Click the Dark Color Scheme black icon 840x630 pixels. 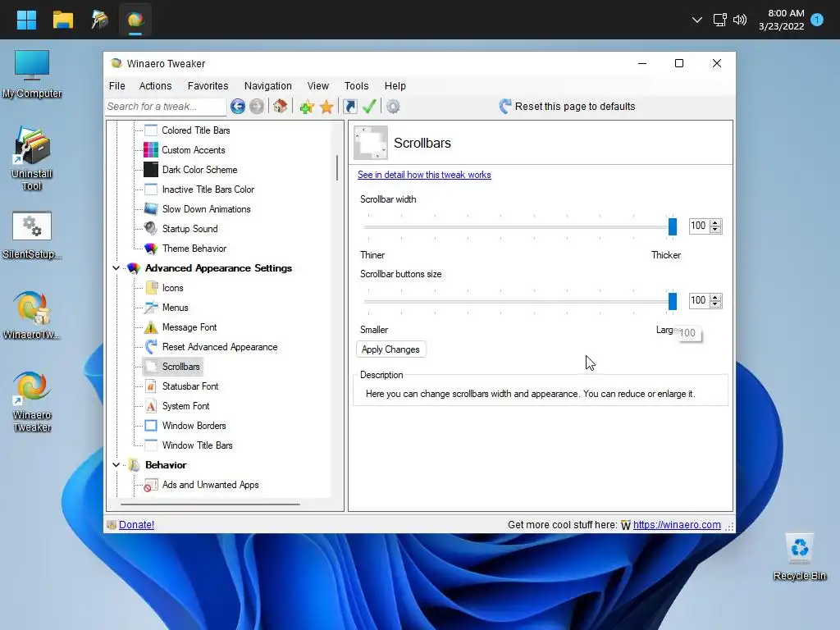point(151,169)
